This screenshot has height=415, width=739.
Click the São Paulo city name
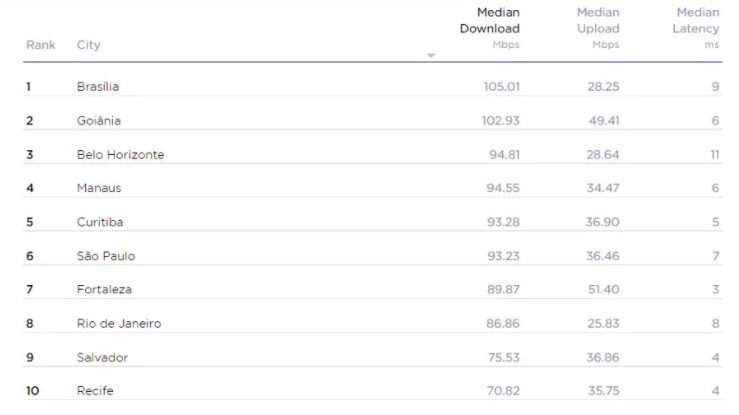click(x=105, y=256)
